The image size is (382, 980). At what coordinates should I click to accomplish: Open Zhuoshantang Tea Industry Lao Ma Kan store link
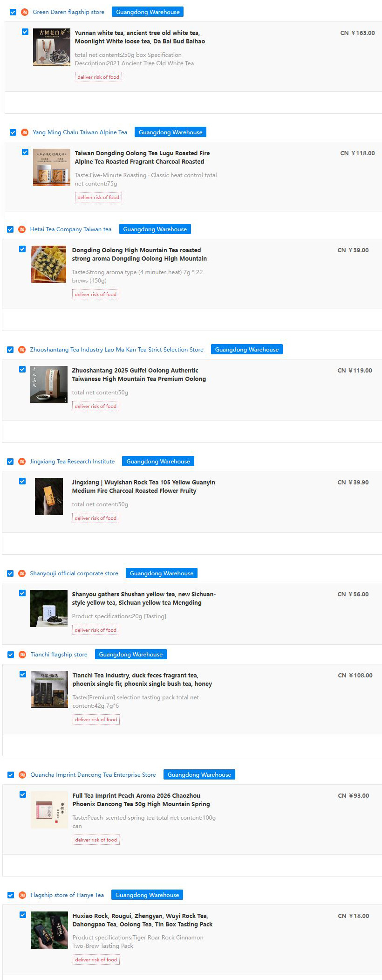click(x=116, y=350)
